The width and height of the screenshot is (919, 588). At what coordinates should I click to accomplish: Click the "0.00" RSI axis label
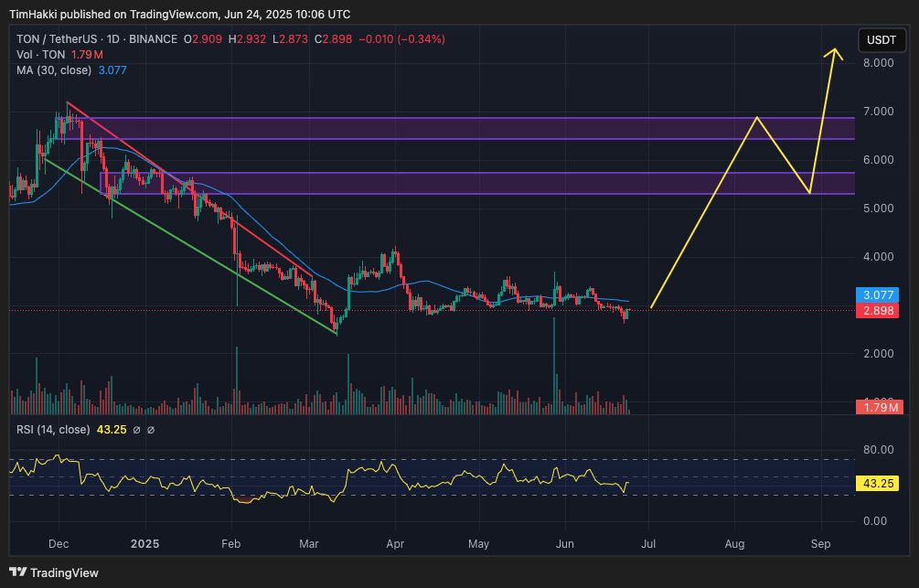[x=875, y=521]
